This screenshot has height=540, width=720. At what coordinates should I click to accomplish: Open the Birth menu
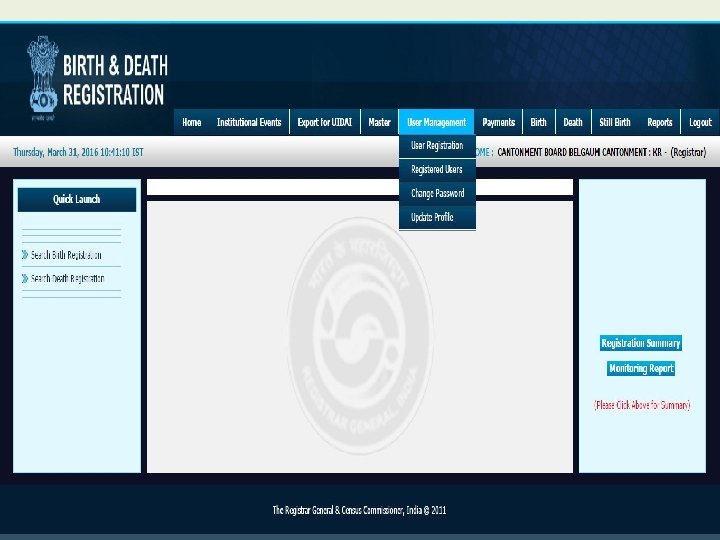(539, 122)
